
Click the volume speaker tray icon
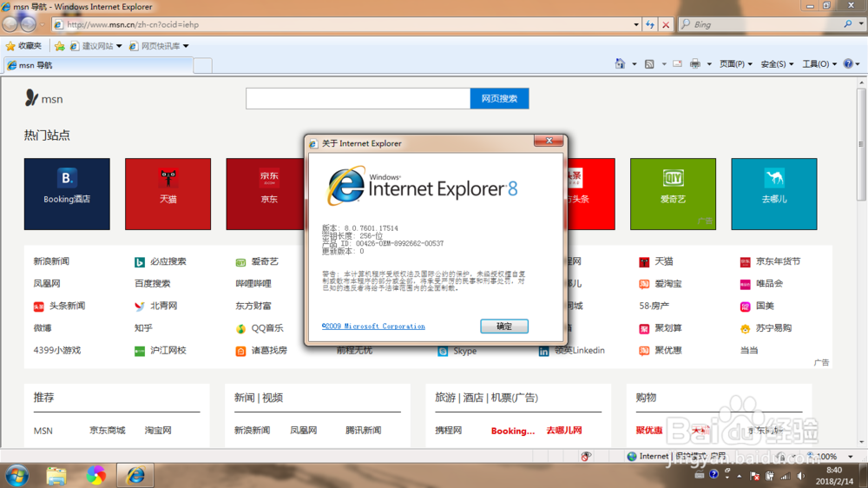pos(800,476)
